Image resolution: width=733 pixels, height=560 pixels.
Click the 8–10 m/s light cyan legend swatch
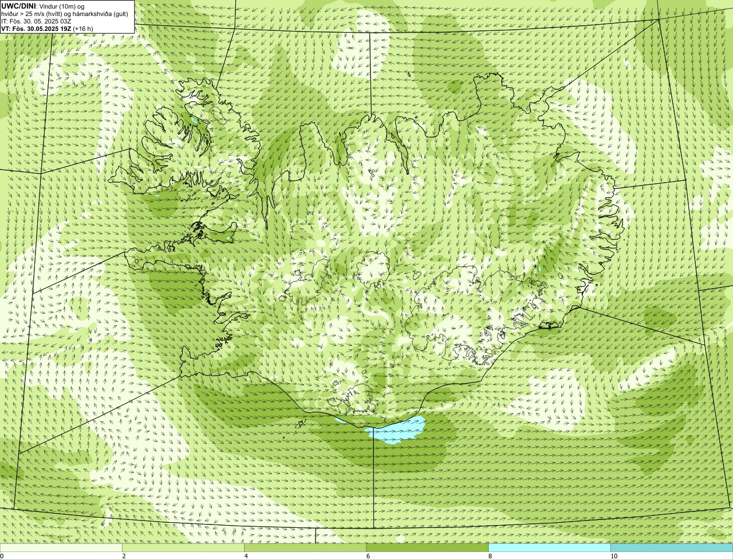click(549, 548)
